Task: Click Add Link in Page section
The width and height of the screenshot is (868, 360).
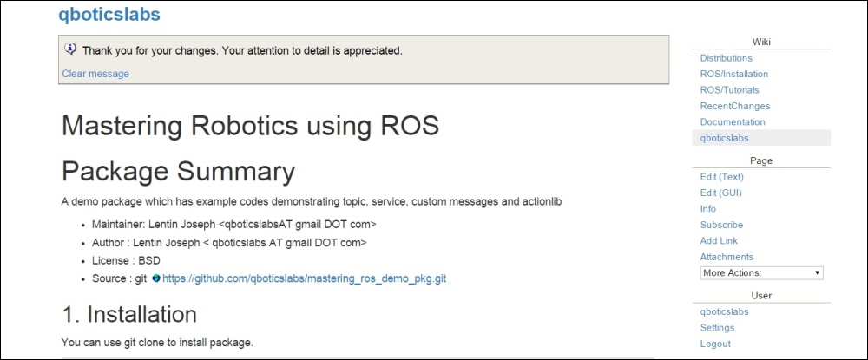Action: click(x=719, y=241)
